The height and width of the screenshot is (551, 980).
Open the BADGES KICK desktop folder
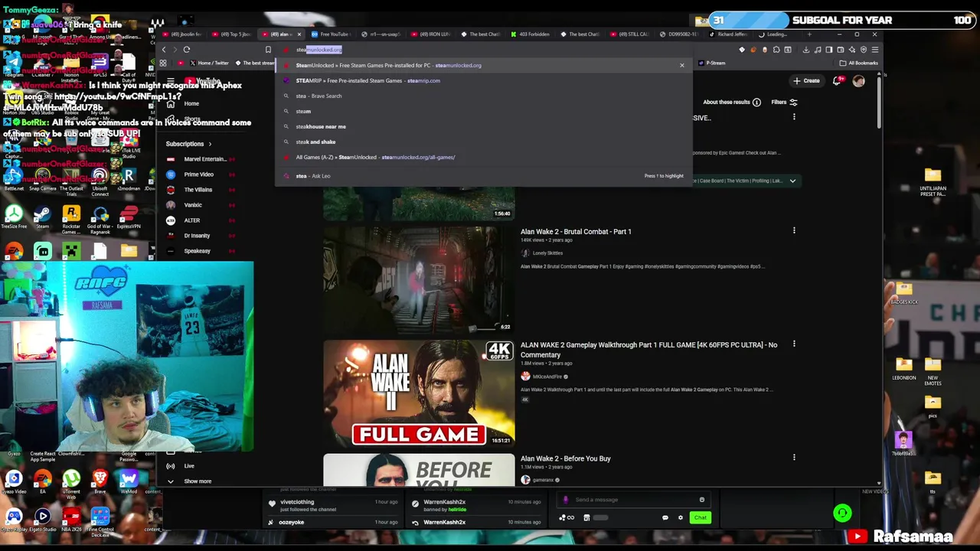point(903,292)
